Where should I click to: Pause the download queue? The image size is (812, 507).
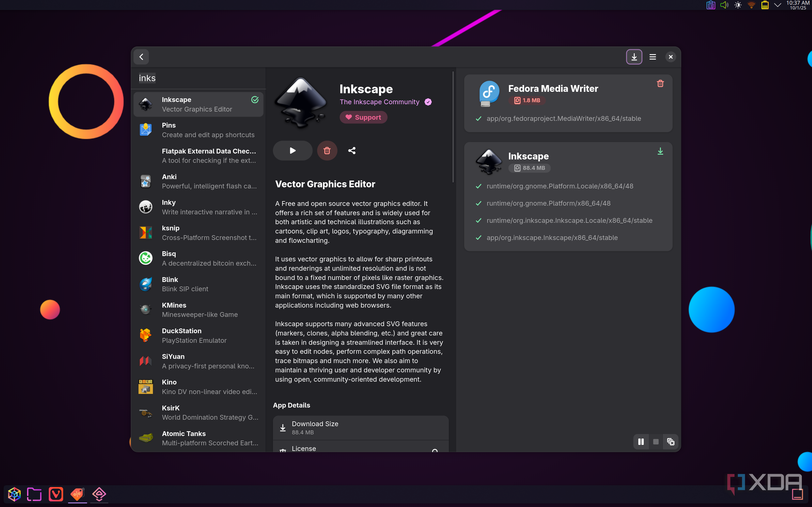click(x=641, y=442)
